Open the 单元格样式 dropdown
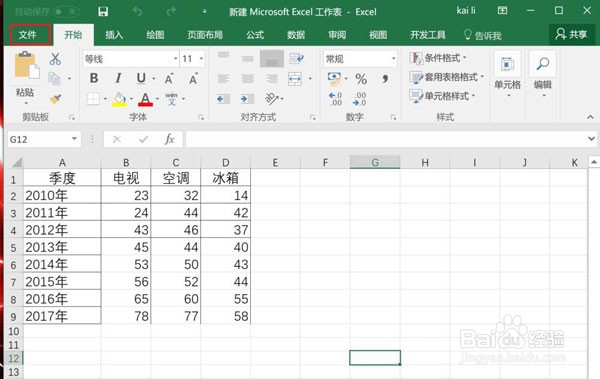The image size is (600, 379). [442, 96]
